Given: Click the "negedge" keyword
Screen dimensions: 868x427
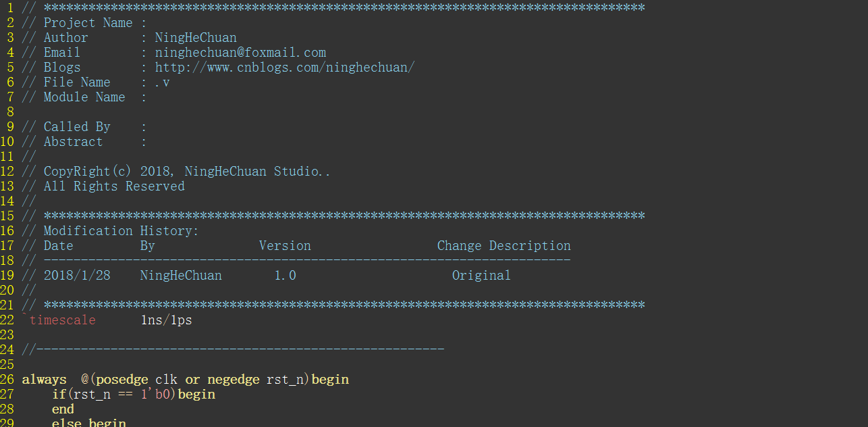Looking at the screenshot, I should [x=234, y=380].
